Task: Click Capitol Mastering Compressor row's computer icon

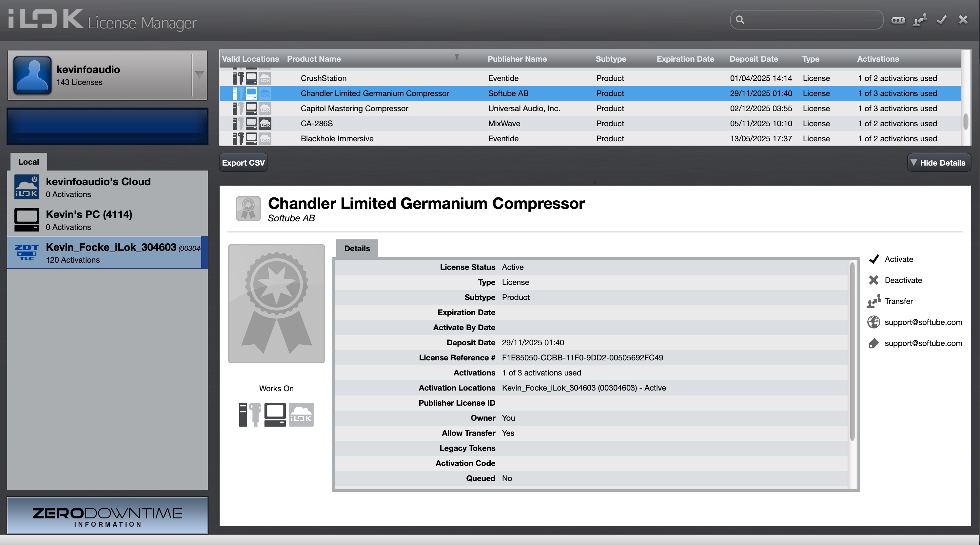Action: tap(251, 109)
